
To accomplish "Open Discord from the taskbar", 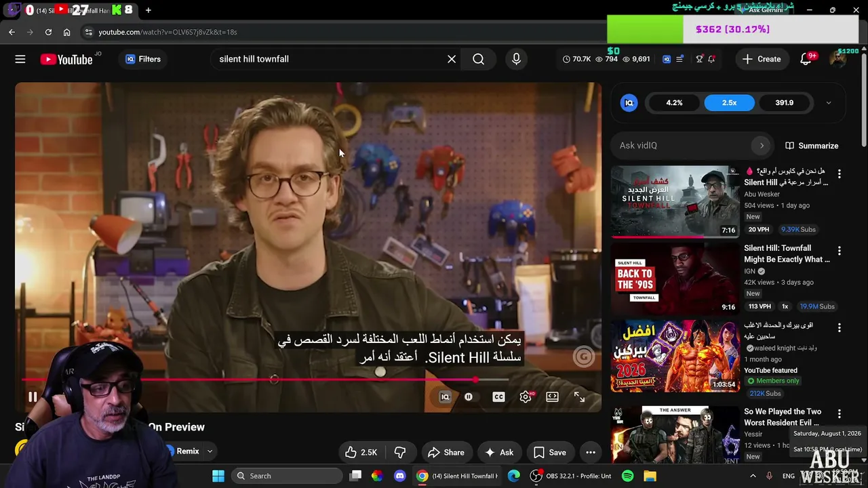I will pyautogui.click(x=399, y=476).
